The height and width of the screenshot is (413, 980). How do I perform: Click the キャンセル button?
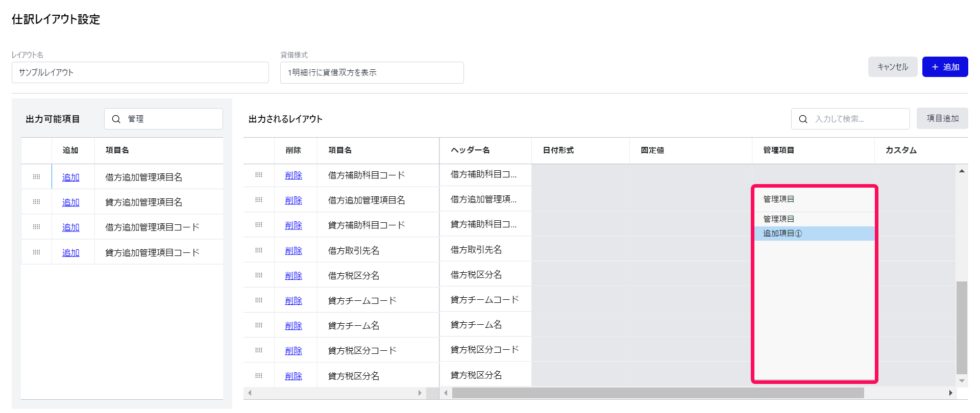(893, 67)
